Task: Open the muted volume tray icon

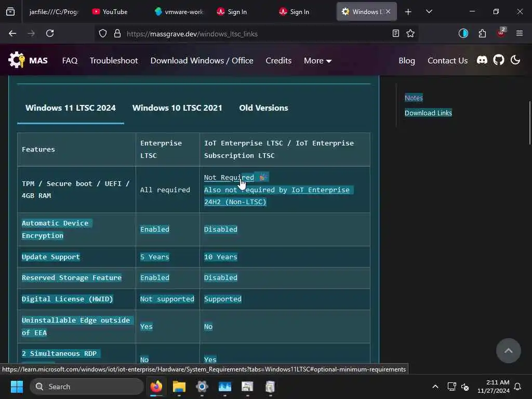Action: click(465, 387)
